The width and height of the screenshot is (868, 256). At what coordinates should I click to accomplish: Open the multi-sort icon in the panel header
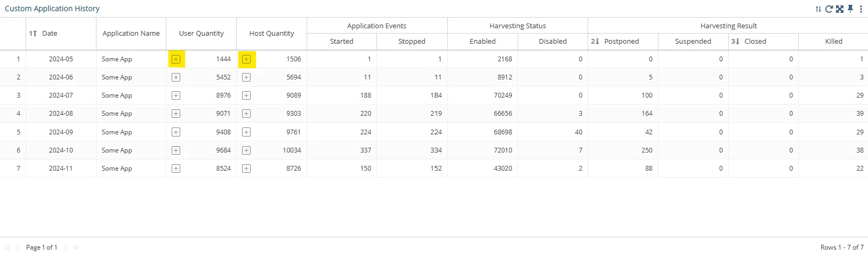(818, 9)
